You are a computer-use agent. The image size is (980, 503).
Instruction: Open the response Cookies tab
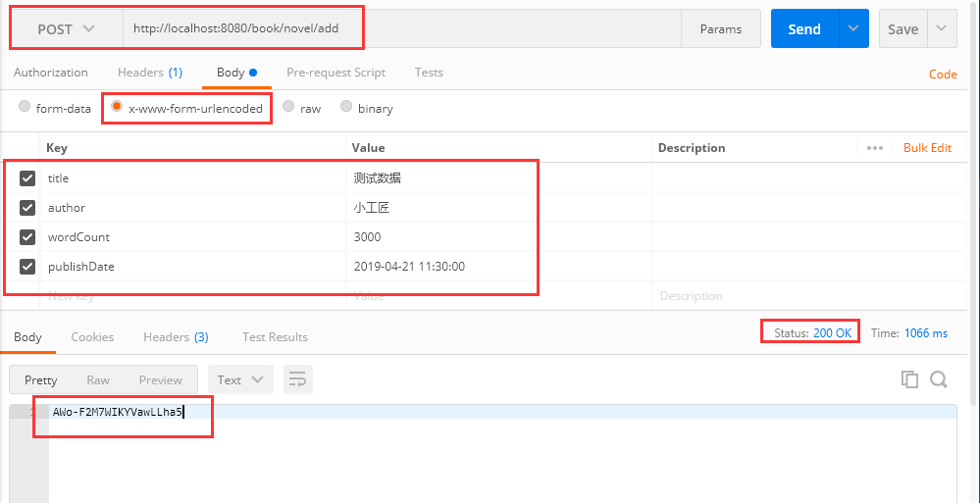(x=92, y=337)
